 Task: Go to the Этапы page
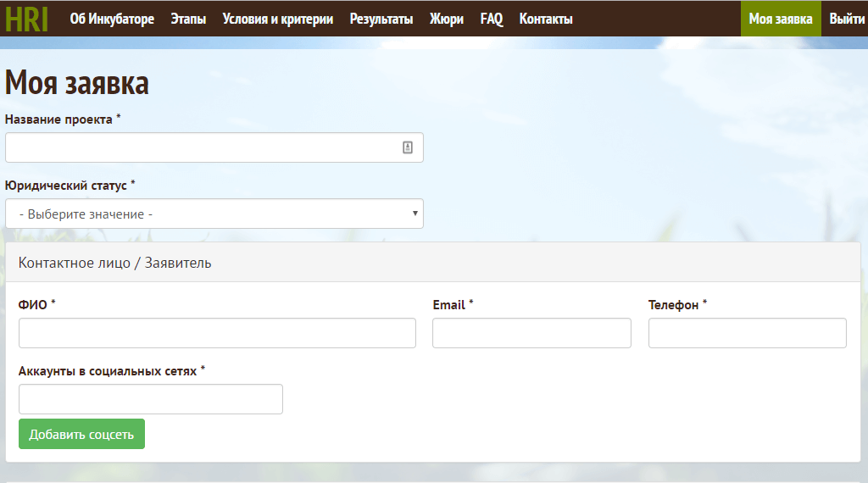pos(188,19)
